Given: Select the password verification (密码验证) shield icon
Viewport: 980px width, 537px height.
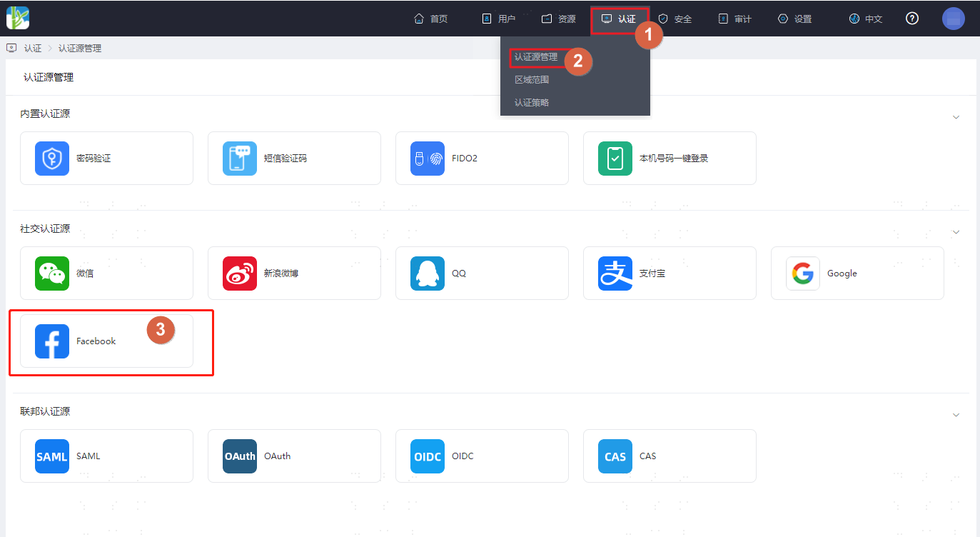Looking at the screenshot, I should 52,159.
